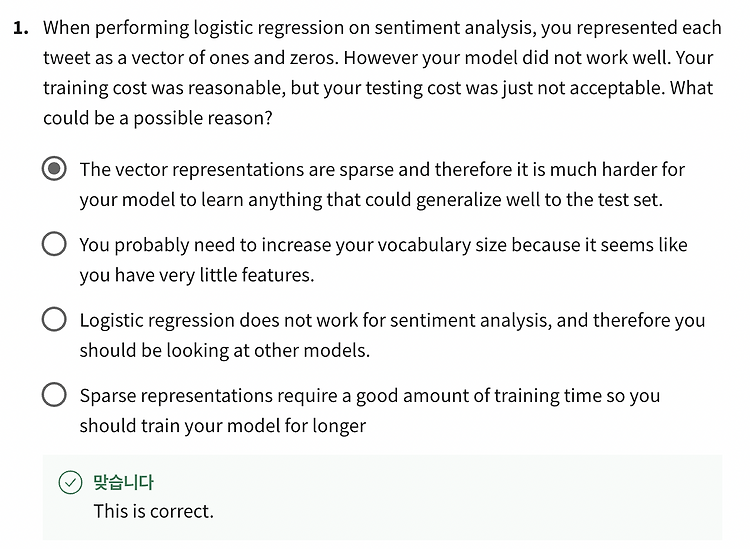Select the 'Logistic regression does not work' radio button
750x549 pixels.
pos(54,319)
